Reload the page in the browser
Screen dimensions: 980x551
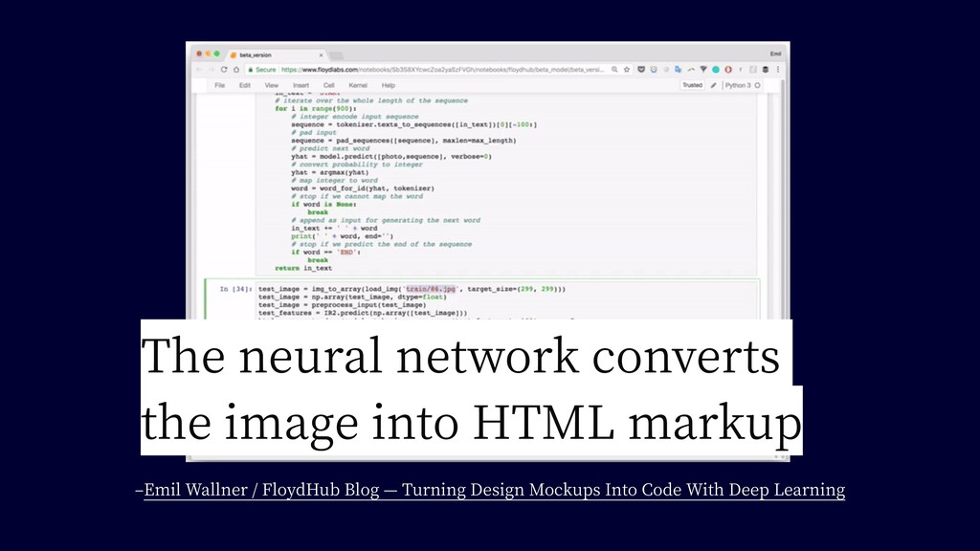point(224,70)
